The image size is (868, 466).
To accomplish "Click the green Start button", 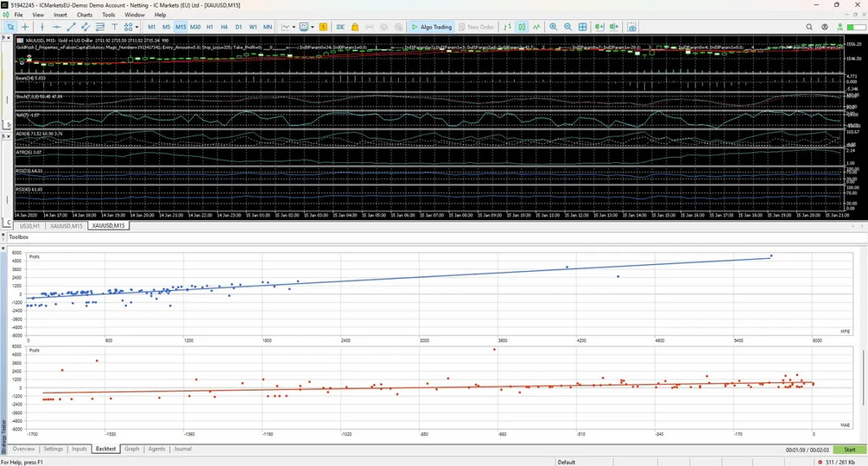I will (850, 450).
